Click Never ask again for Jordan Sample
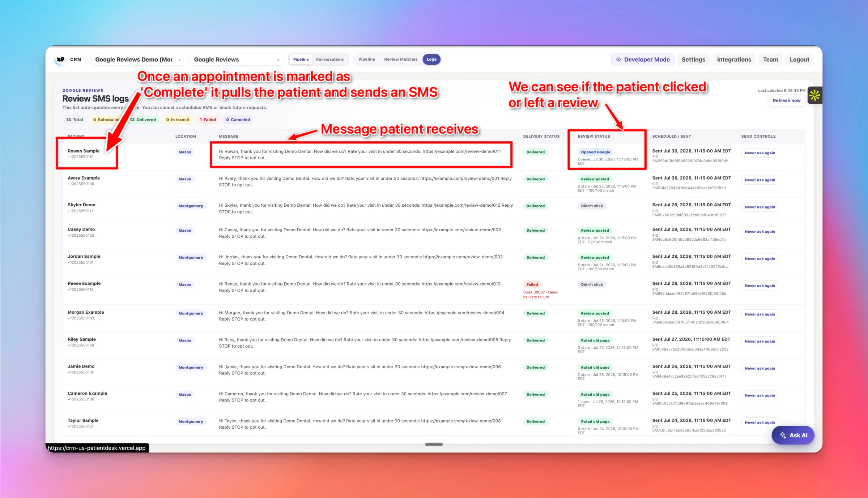This screenshot has width=868, height=498. pos(760,259)
